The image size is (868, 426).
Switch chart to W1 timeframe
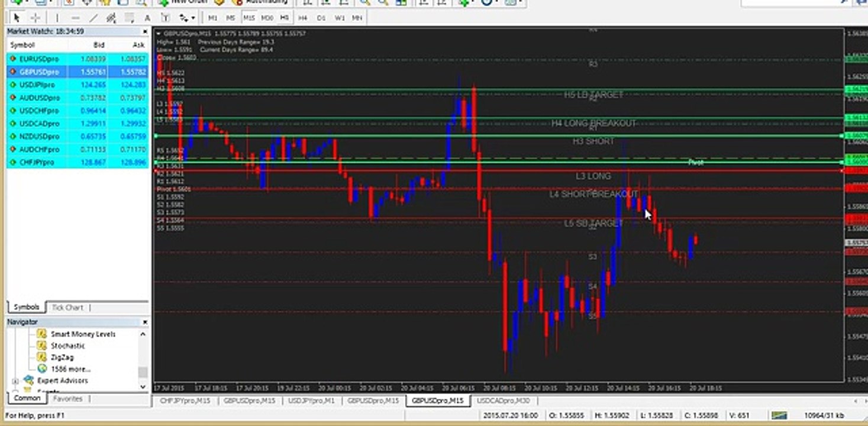(x=340, y=18)
